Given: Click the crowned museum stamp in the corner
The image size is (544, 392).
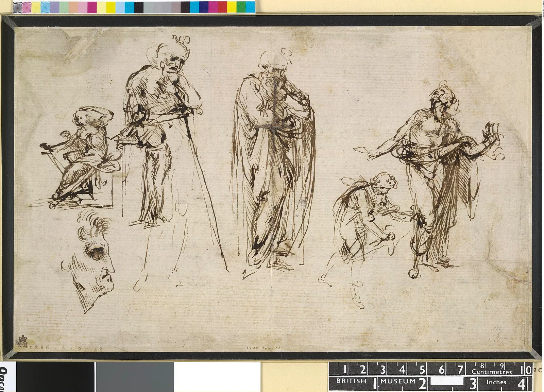Looking at the screenshot, I should point(23,341).
